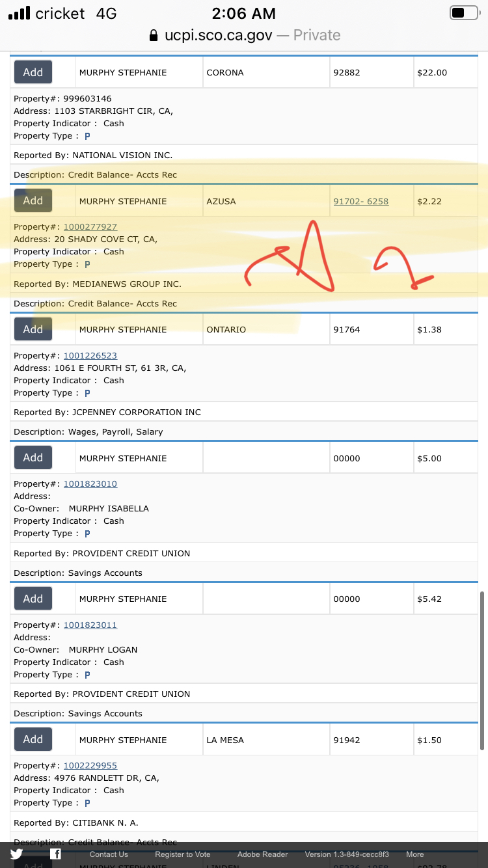Tap the lock icon beside ucpi.sco.ca.gov
Image resolution: width=488 pixels, height=868 pixels.
click(154, 35)
